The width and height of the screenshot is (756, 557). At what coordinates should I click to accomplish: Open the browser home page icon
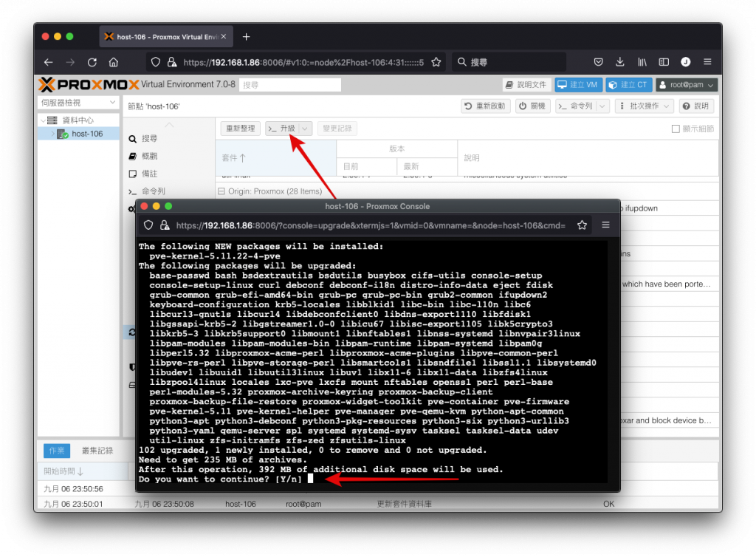click(x=114, y=62)
